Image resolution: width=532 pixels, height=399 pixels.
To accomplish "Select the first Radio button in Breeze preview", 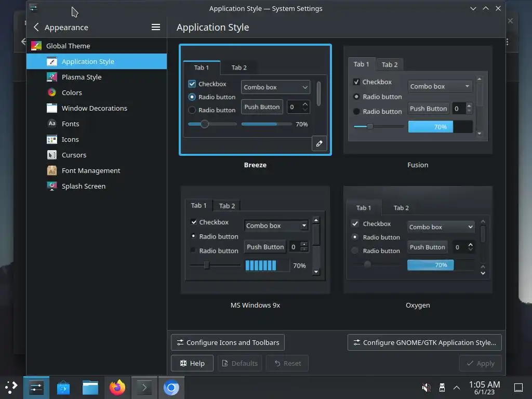I will coord(192,97).
